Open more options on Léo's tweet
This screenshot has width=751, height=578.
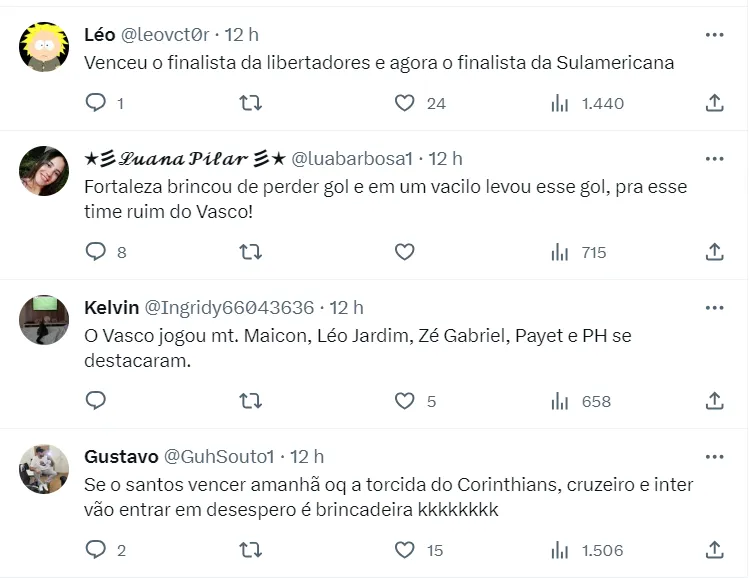(x=714, y=35)
